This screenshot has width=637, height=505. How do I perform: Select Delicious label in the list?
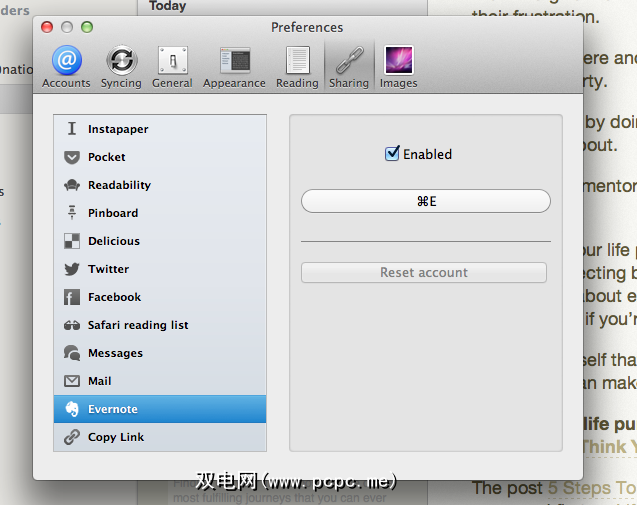click(x=114, y=241)
